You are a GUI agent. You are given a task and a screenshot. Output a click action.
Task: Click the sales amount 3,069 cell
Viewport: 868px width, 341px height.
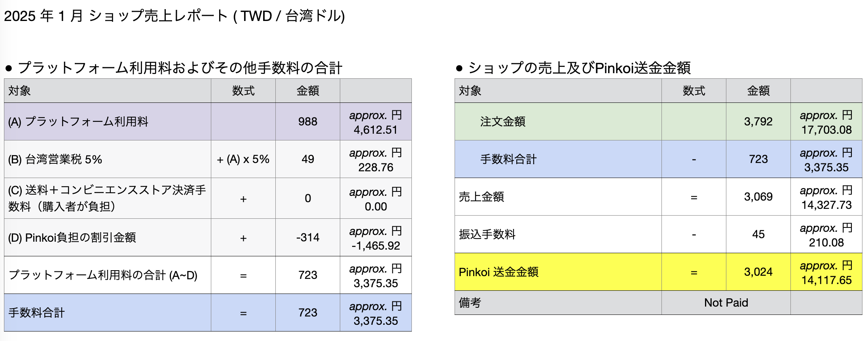[x=758, y=197]
